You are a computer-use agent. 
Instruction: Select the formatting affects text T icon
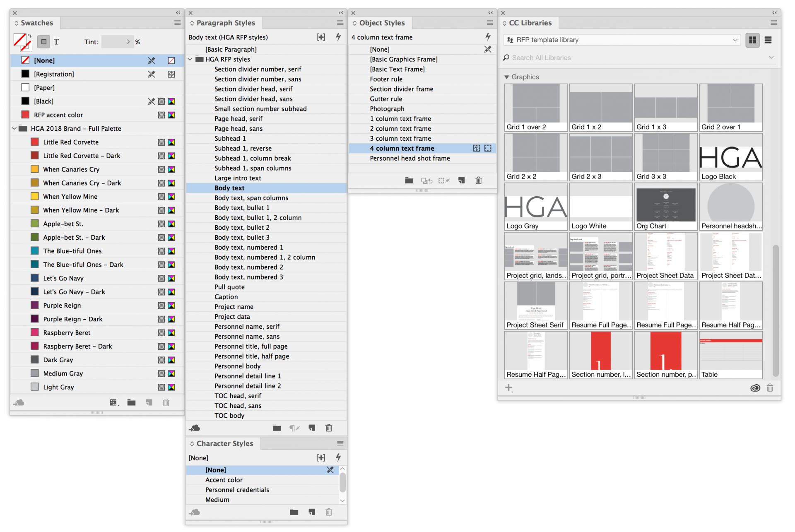pyautogui.click(x=56, y=42)
